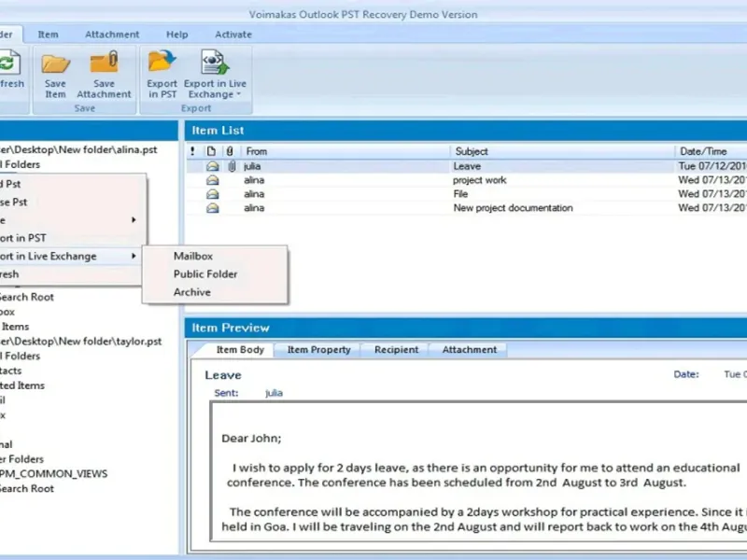Click the importance exclamation column header
Screen dimensions: 747x560
point(192,151)
